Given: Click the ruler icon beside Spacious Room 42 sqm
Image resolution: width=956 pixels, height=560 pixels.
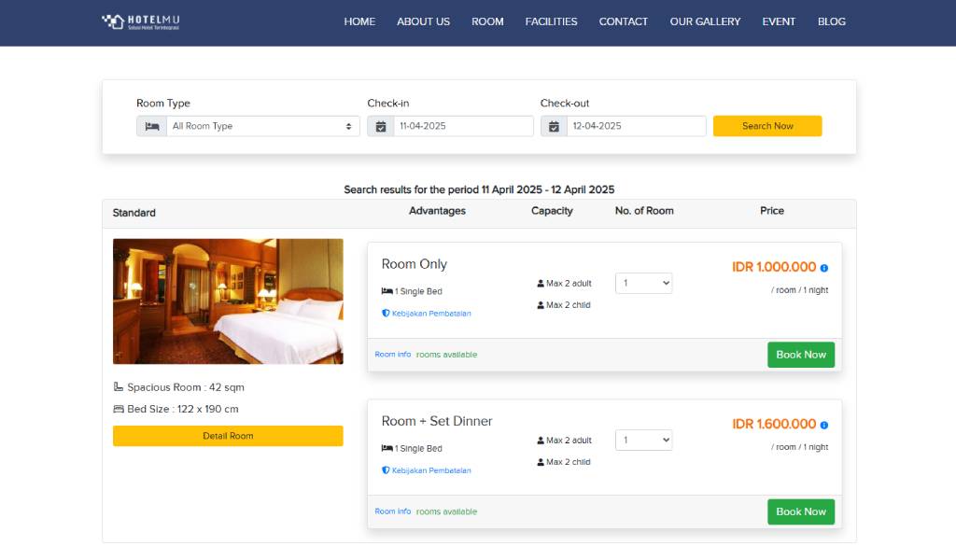Looking at the screenshot, I should pos(119,386).
